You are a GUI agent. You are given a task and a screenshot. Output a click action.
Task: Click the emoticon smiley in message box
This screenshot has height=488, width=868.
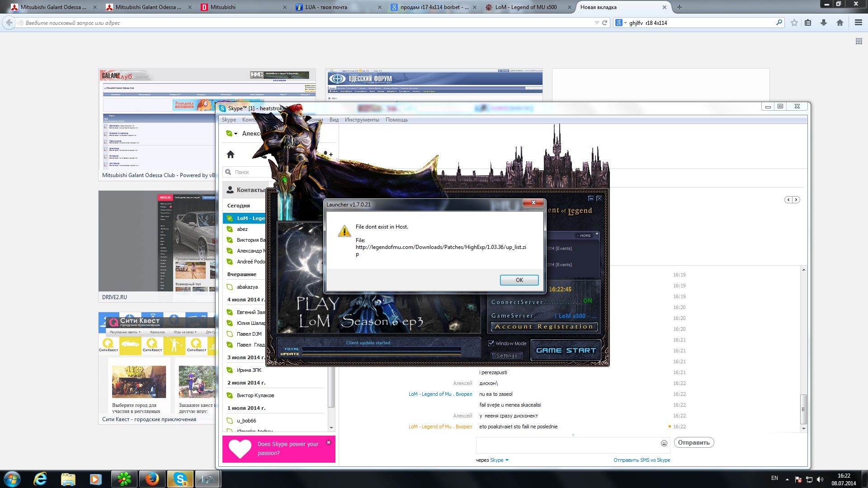point(664,443)
